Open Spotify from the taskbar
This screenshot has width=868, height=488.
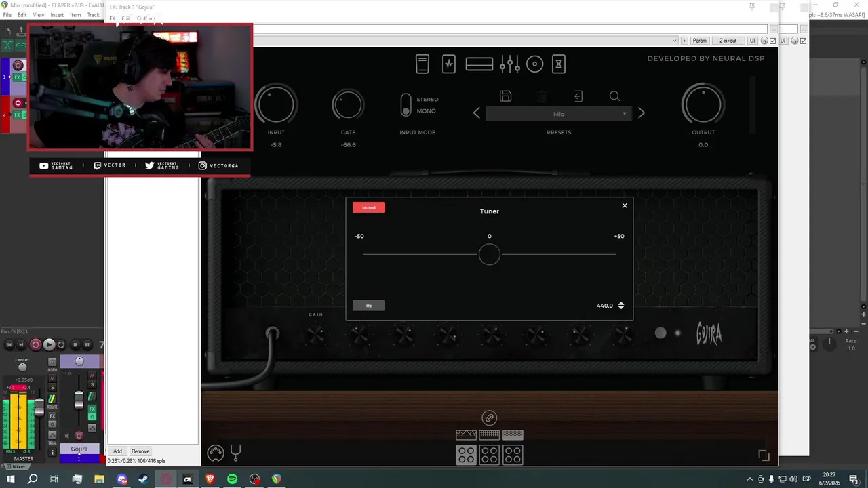click(232, 479)
